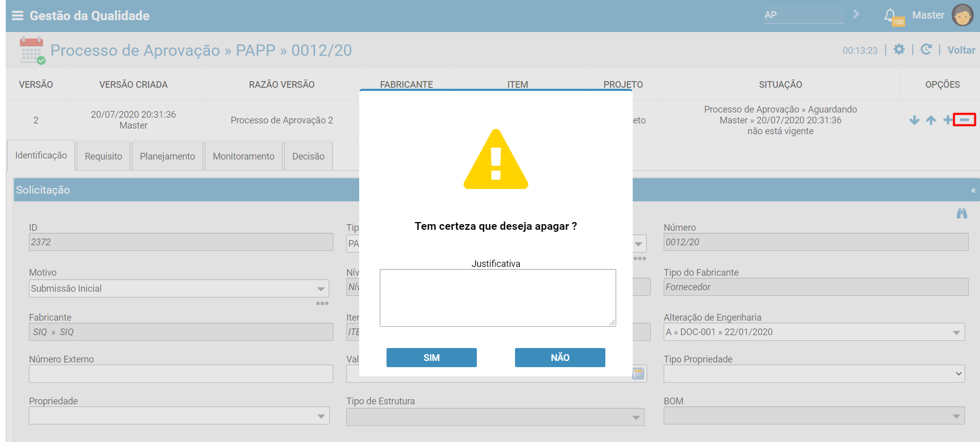Screen dimensions: 980x442
Task: Expand Tipo de Estrutura dropdown
Action: point(495,417)
